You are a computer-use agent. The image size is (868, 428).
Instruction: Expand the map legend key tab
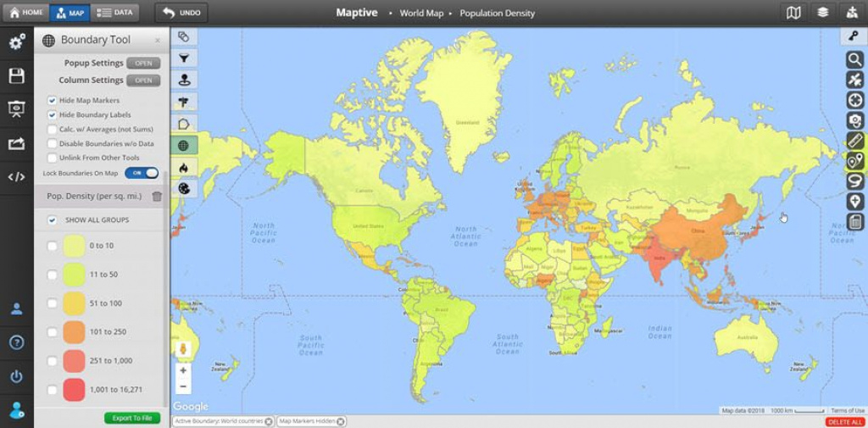tap(854, 36)
